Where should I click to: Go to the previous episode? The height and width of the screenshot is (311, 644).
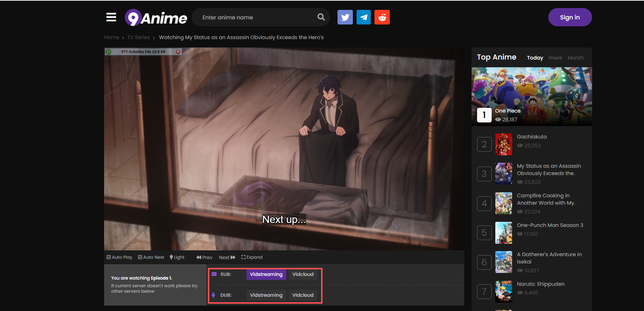point(204,257)
